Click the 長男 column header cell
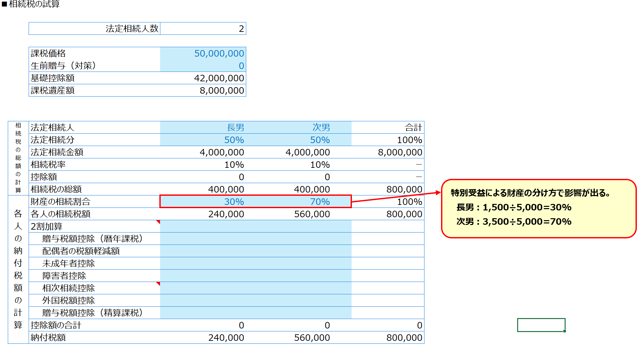Image resolution: width=644 pixels, height=347 pixels. pyautogui.click(x=203, y=127)
